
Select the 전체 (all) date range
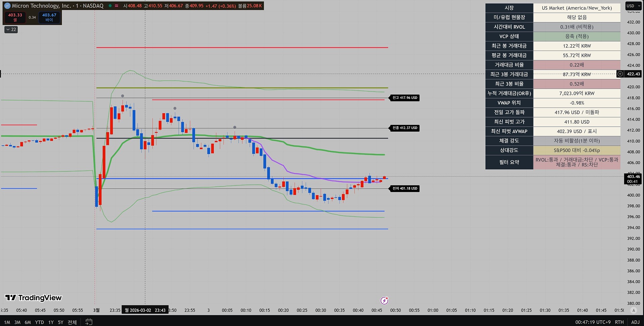point(72,322)
